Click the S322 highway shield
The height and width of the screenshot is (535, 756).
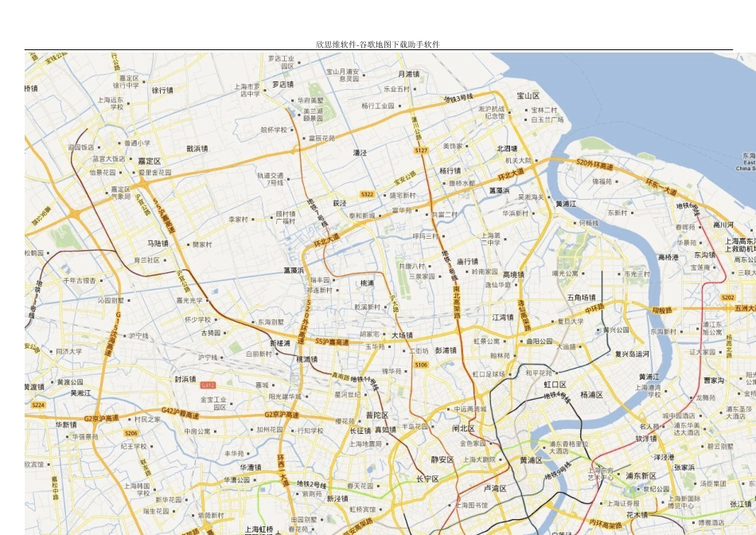click(367, 194)
